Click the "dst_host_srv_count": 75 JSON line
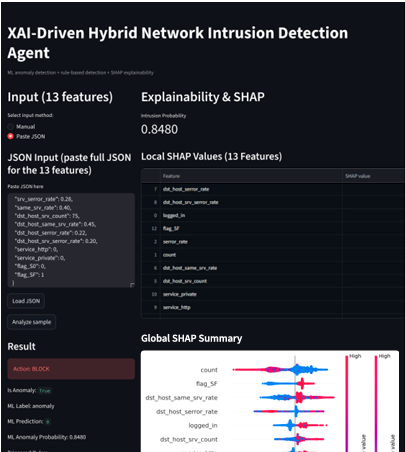This screenshot has width=405, height=452. pos(47,216)
